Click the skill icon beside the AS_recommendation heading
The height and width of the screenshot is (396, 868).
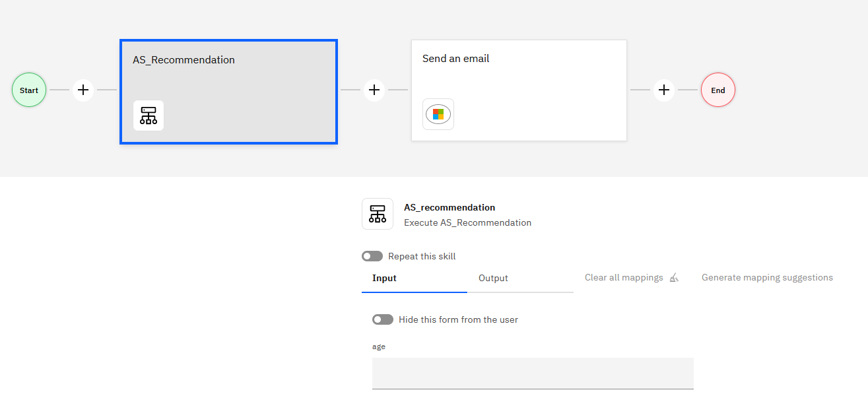[x=378, y=214]
